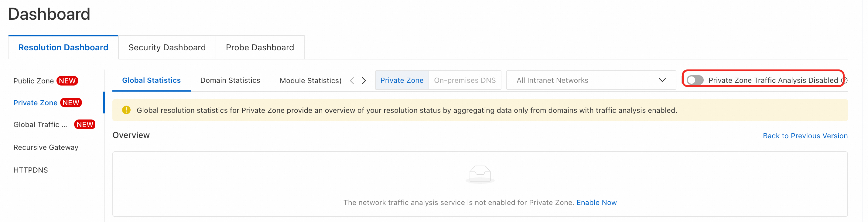
Task: Click the NEW badge next to Global Traffic
Action: (84, 124)
